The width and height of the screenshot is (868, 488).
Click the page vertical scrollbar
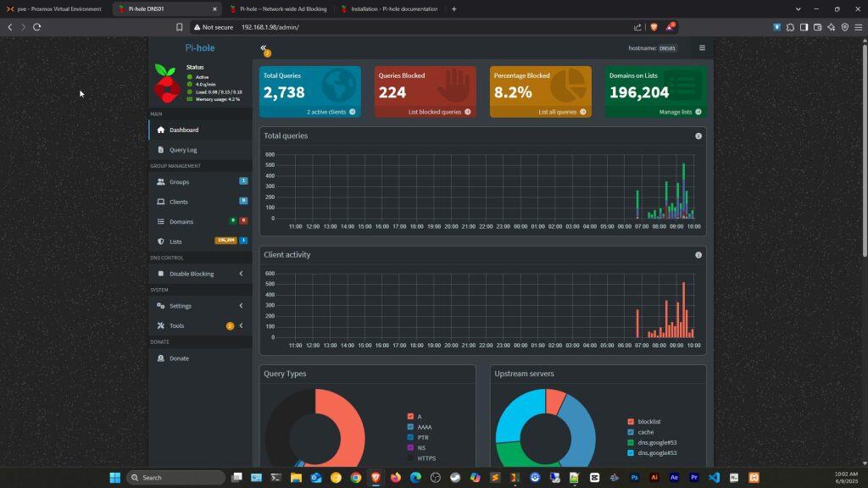pyautogui.click(x=865, y=151)
